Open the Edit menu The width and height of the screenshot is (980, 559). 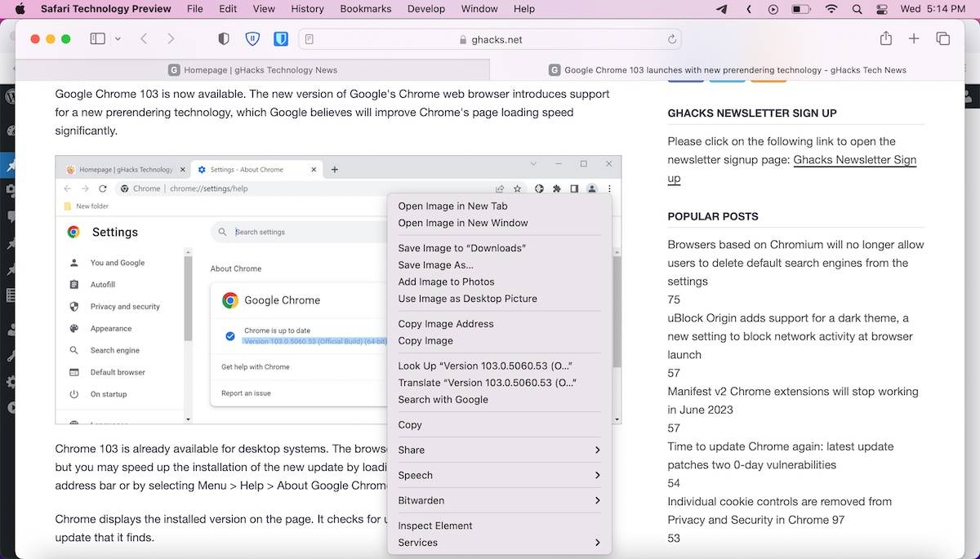coord(228,9)
